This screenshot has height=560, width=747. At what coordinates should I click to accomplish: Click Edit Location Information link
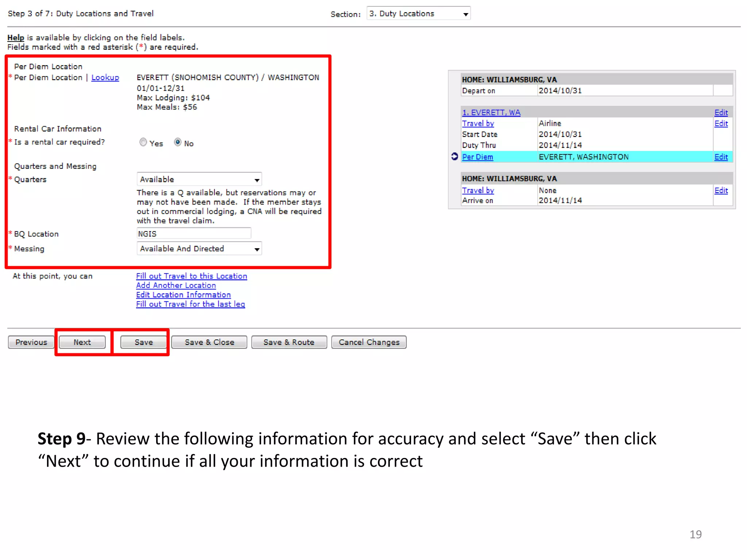pos(183,295)
